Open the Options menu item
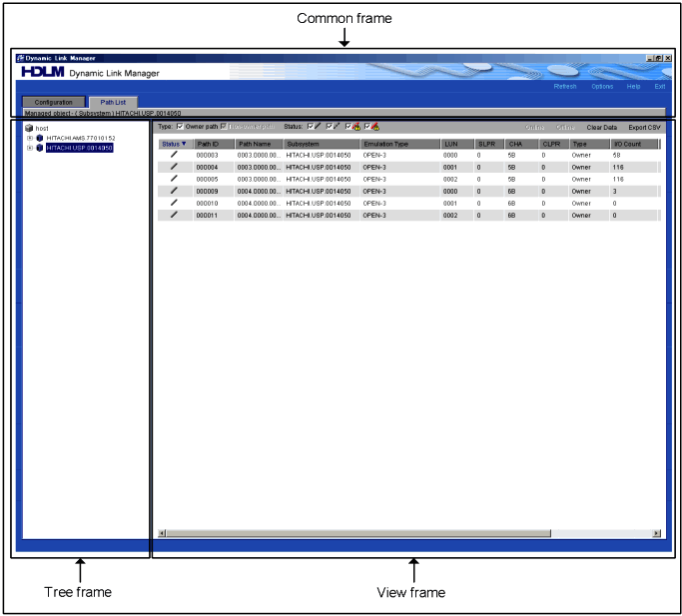The width and height of the screenshot is (682, 616). pos(602,86)
